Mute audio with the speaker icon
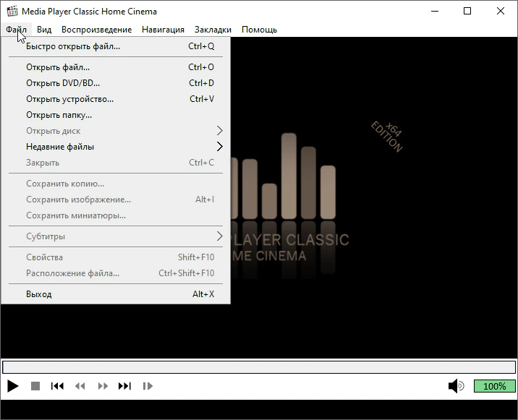Viewport: 518px width, 420px height. click(x=456, y=386)
